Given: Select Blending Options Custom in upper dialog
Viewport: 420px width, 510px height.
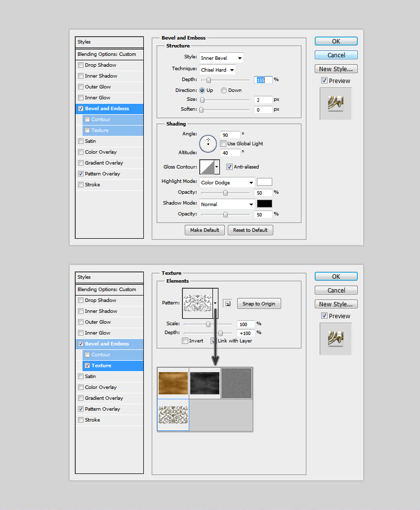Looking at the screenshot, I should click(109, 54).
